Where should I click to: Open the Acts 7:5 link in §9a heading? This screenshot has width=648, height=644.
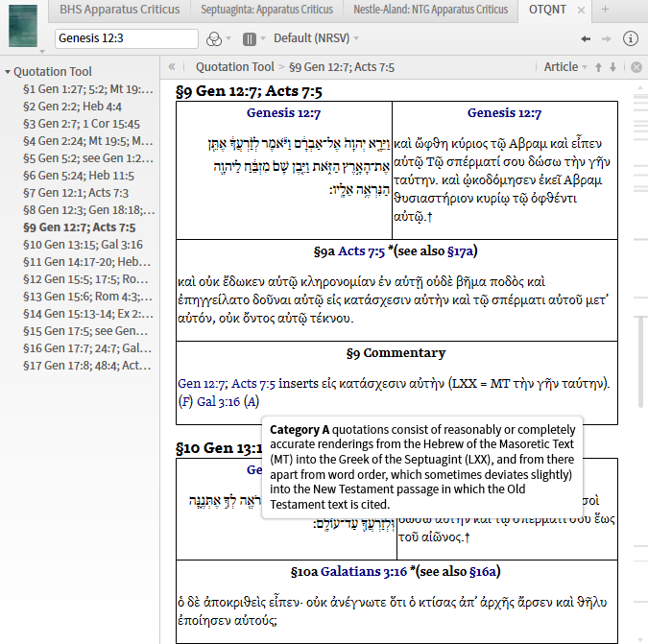(x=362, y=251)
